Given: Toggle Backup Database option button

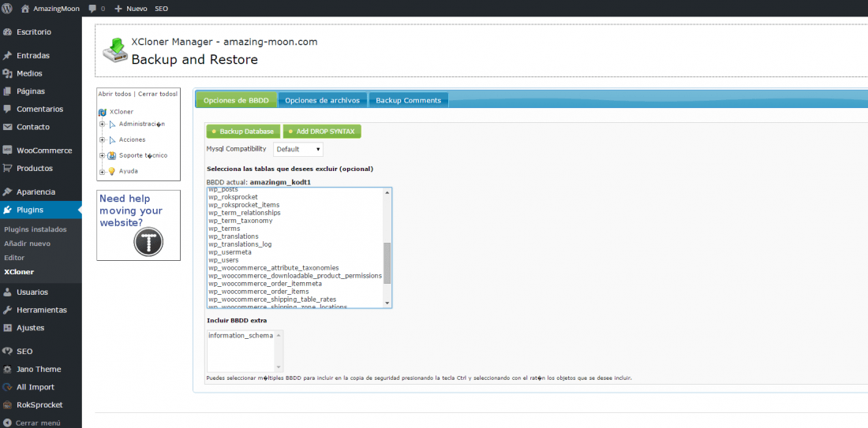Looking at the screenshot, I should pyautogui.click(x=244, y=132).
